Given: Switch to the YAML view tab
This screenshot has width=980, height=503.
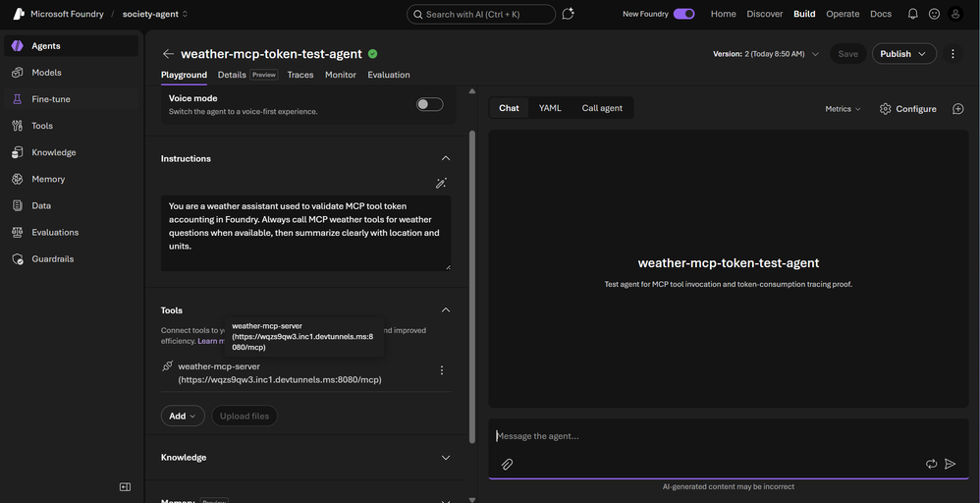Looking at the screenshot, I should (550, 108).
